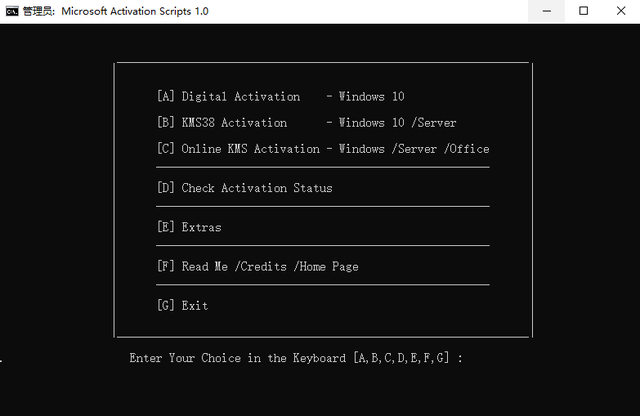Click the cmd icon in title bar
The height and width of the screenshot is (416, 640).
coord(12,11)
